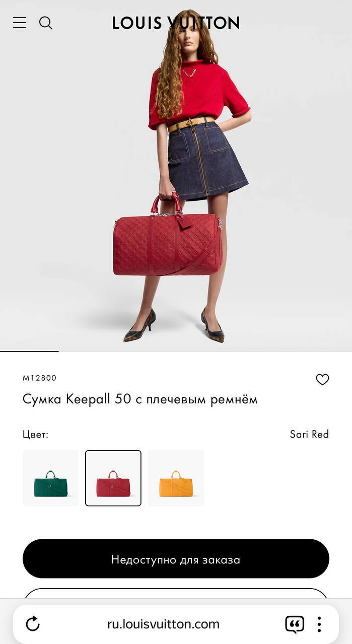The height and width of the screenshot is (644, 352).
Task: Select the Sari Red bag swatch
Action: [113, 478]
